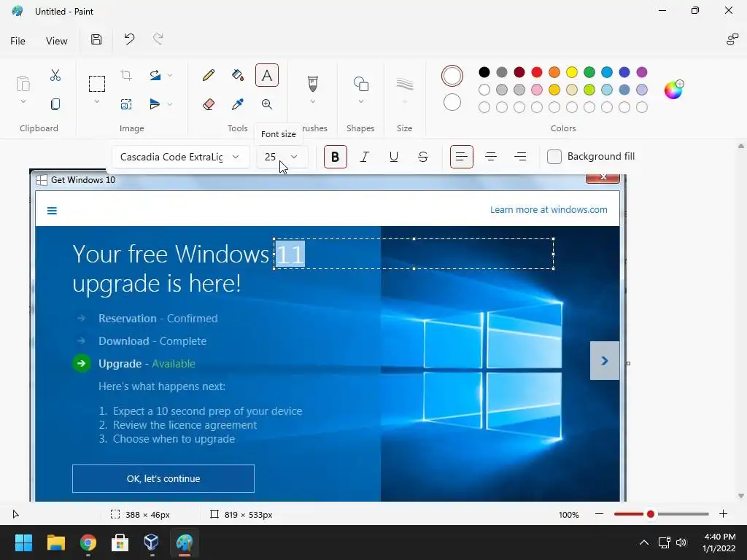Viewport: 747px width, 560px height.
Task: Set text alignment to left
Action: pyautogui.click(x=462, y=157)
